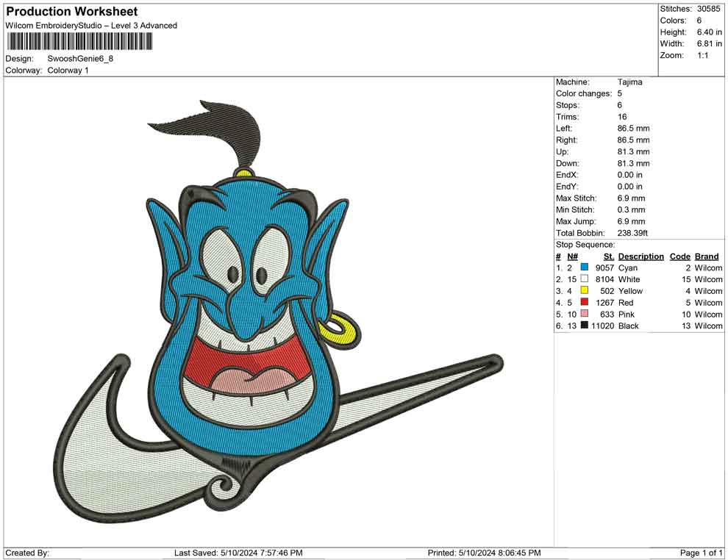Click the stitches count '30585'
The width and height of the screenshot is (728, 560).
[x=708, y=9]
